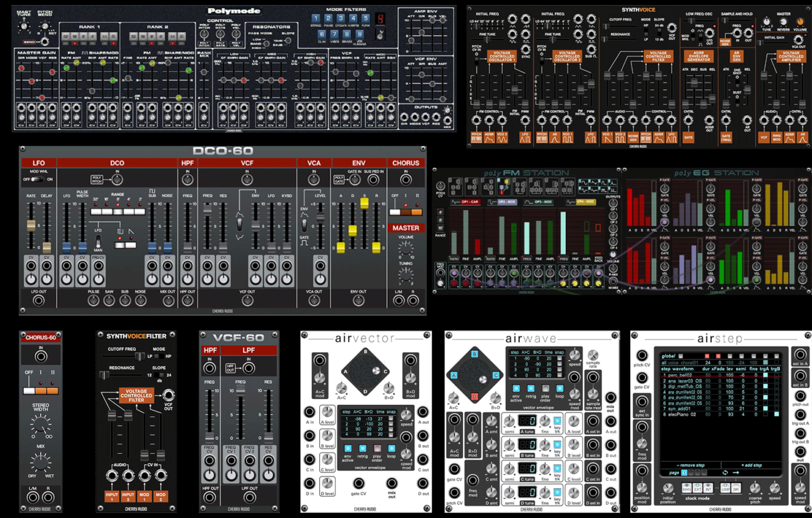
Task: Click the BEND jack on Polymode
Action: (45, 41)
